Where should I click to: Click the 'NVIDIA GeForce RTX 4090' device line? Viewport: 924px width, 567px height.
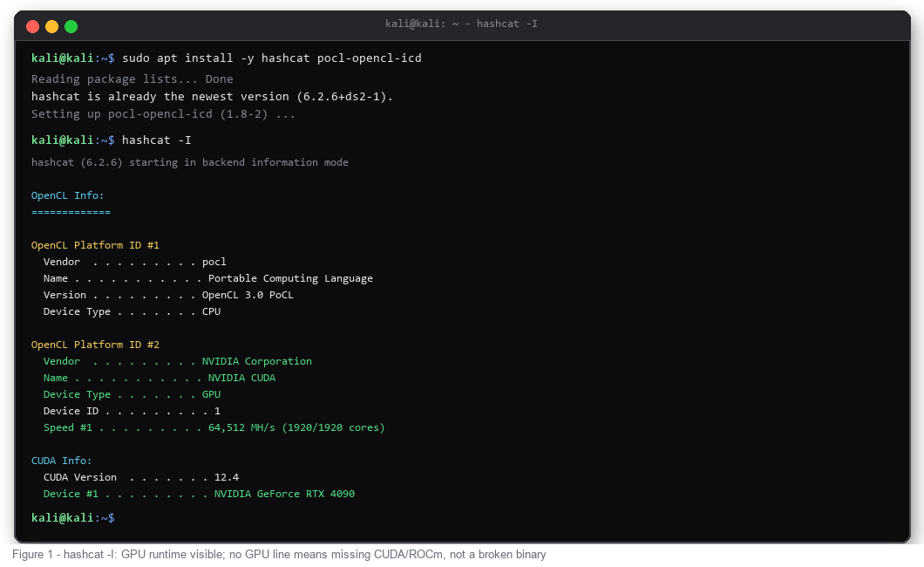pyautogui.click(x=199, y=494)
